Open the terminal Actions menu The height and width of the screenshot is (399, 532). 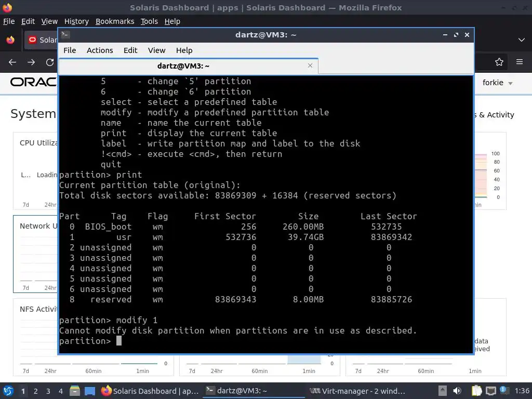tap(100, 50)
